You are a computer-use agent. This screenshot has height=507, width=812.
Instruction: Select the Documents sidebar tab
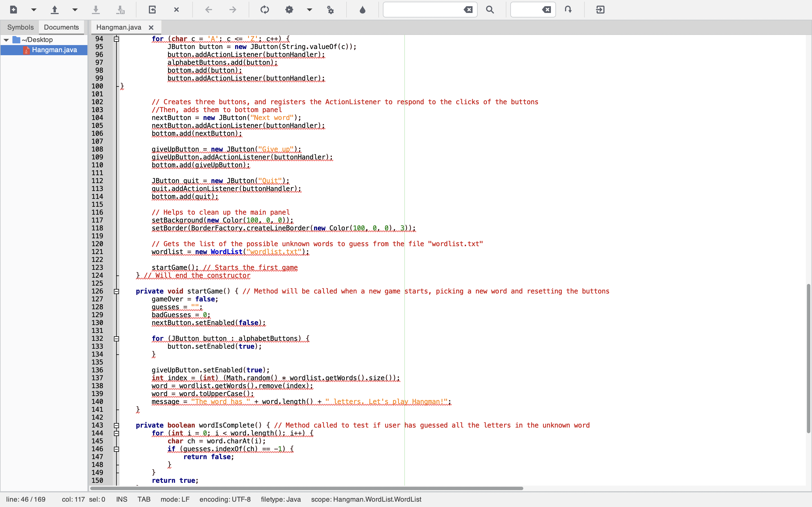tap(61, 27)
